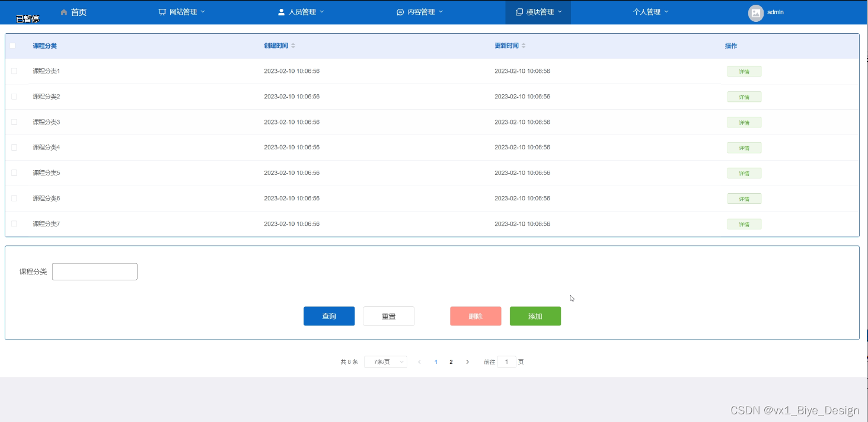
Task: Check the box for 课程分类3
Action: pyautogui.click(x=14, y=122)
